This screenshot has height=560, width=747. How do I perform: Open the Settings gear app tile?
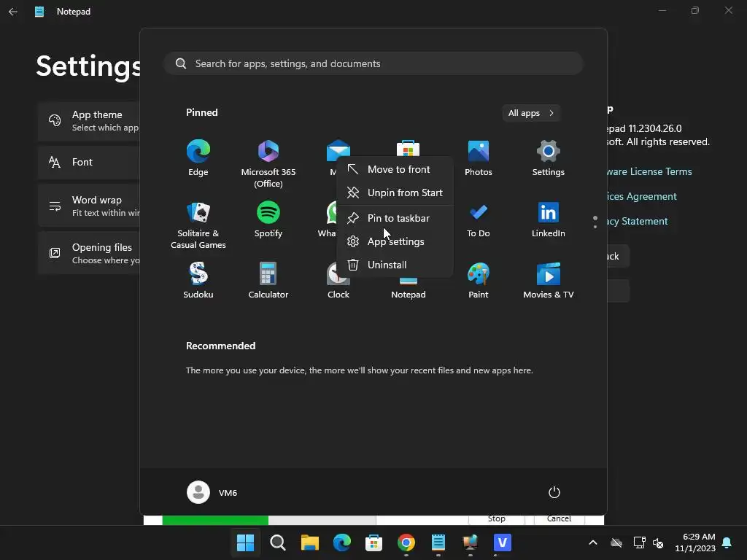pos(549,158)
